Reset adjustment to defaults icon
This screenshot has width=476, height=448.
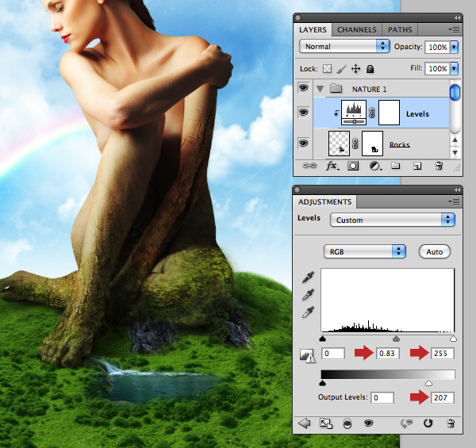428,423
